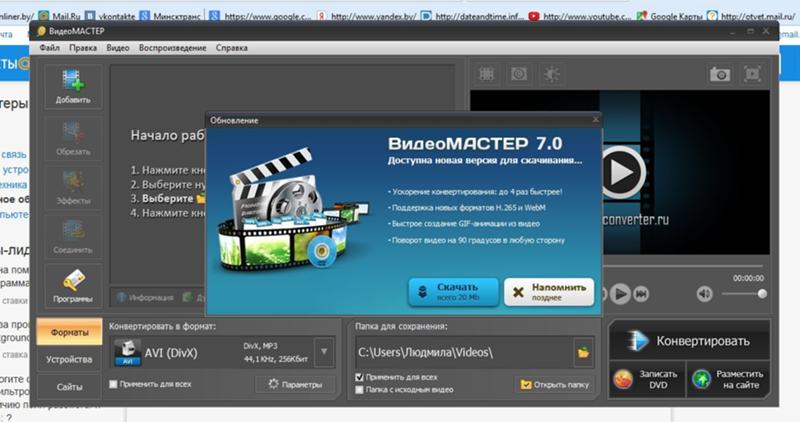
Task: Open the Файл menu
Action: click(x=49, y=47)
